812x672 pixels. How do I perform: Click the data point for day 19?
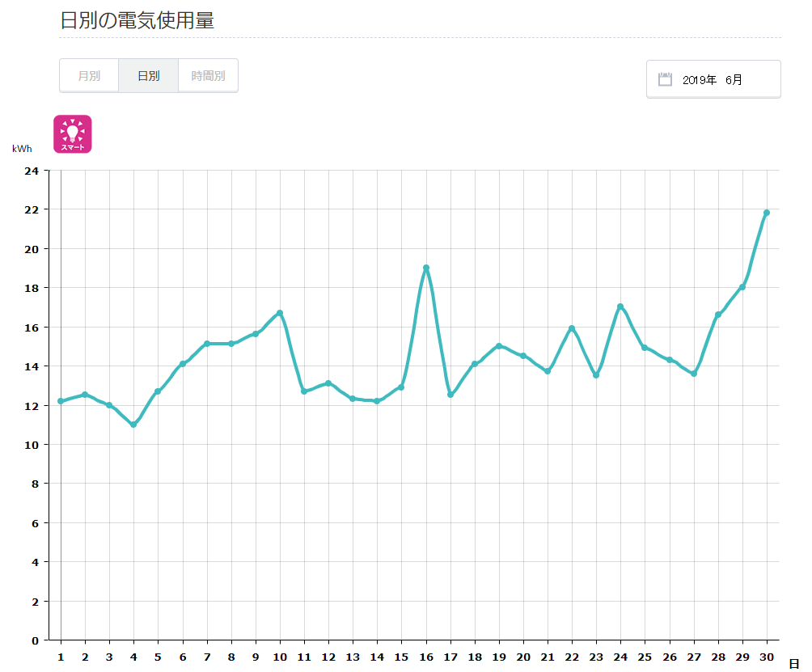499,346
